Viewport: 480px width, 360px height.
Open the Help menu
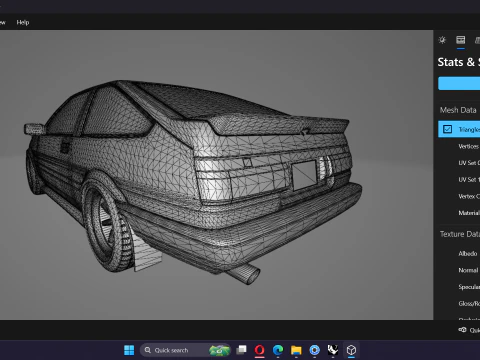[x=23, y=22]
